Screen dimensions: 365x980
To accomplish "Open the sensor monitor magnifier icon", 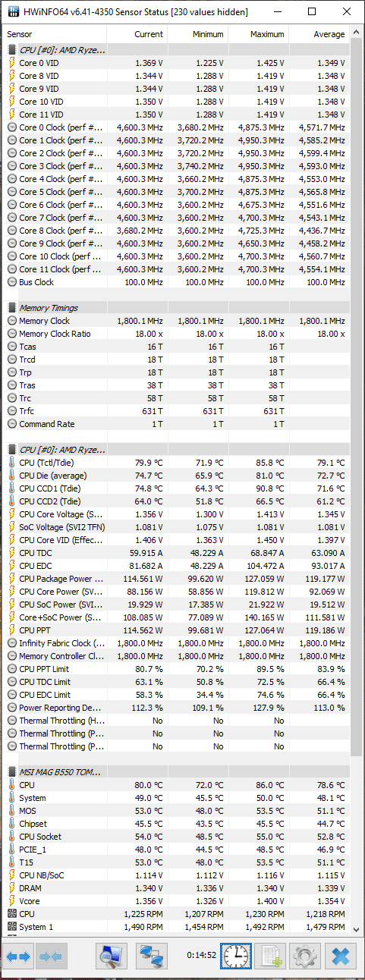I will pos(112,957).
